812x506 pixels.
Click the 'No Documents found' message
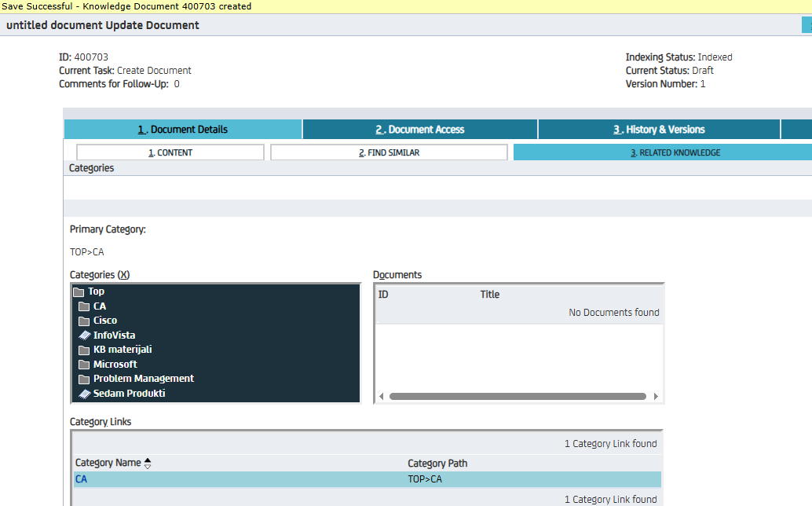point(613,312)
